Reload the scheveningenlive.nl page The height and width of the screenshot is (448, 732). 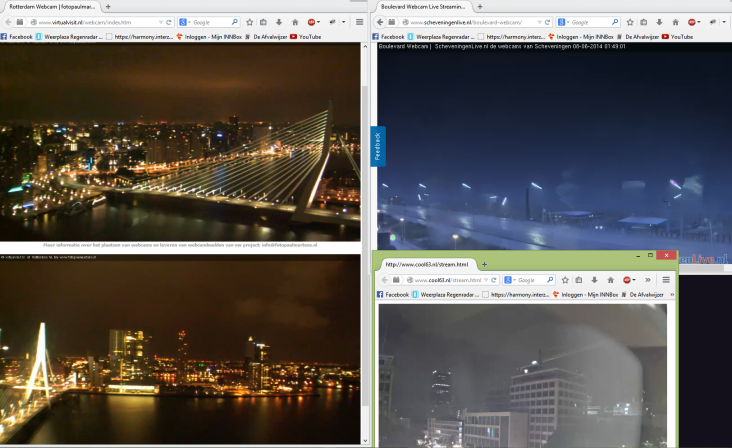tap(547, 22)
